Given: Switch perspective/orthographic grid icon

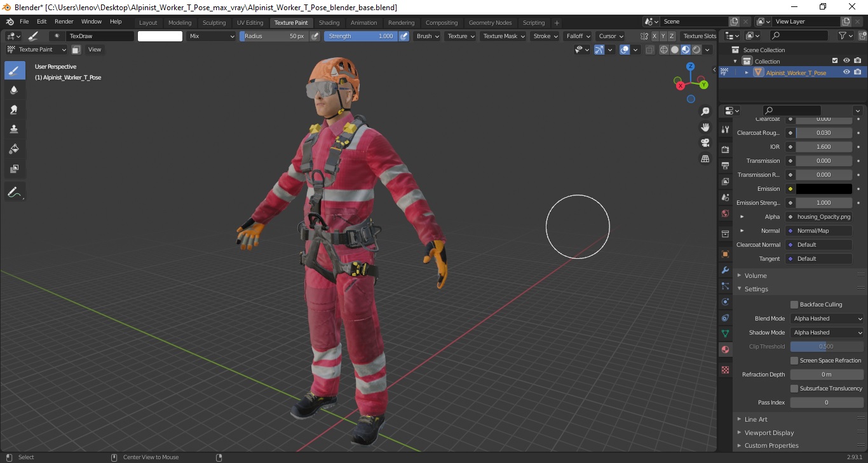Looking at the screenshot, I should click(x=705, y=159).
